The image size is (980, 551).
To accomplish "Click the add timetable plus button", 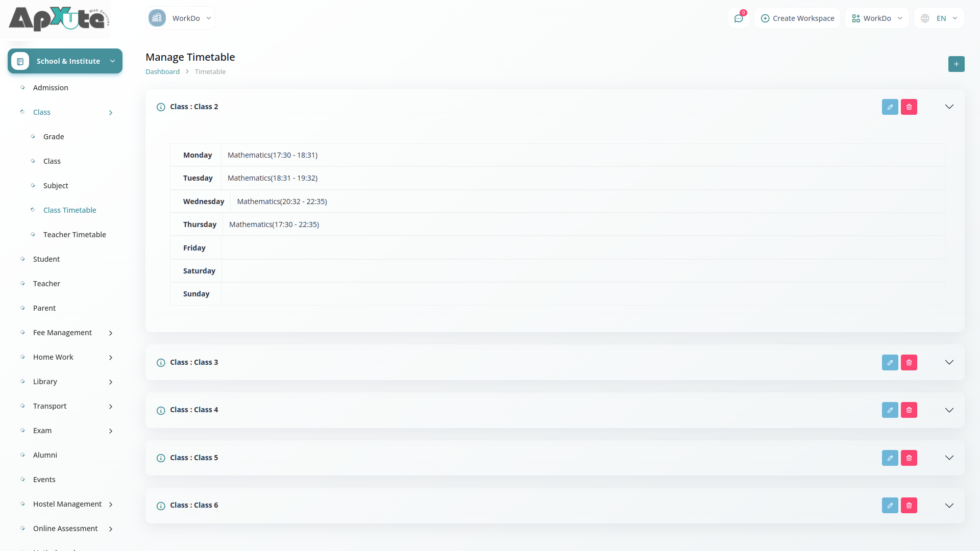I will 956,64.
